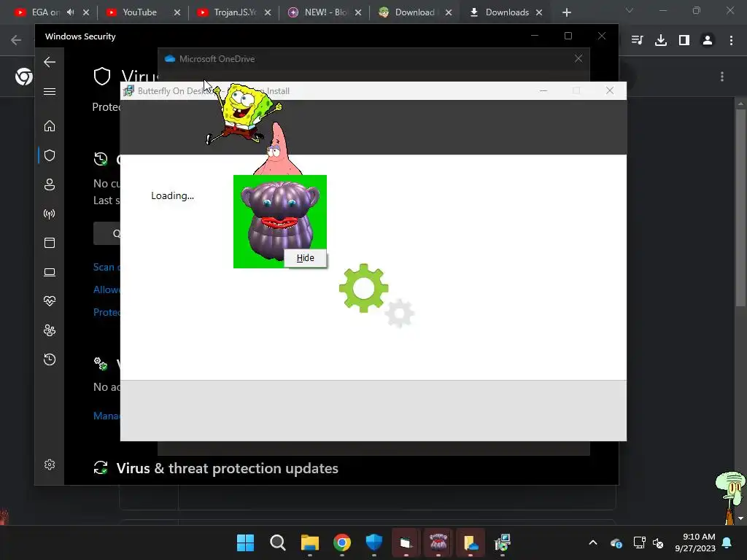Click the jumping SpongeBob character
Image resolution: width=747 pixels, height=560 pixels.
(x=244, y=114)
